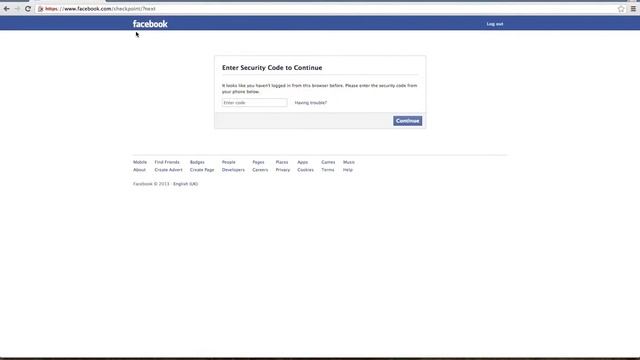640x360 pixels.
Task: Open the Create Page footer link
Action: (x=202, y=170)
